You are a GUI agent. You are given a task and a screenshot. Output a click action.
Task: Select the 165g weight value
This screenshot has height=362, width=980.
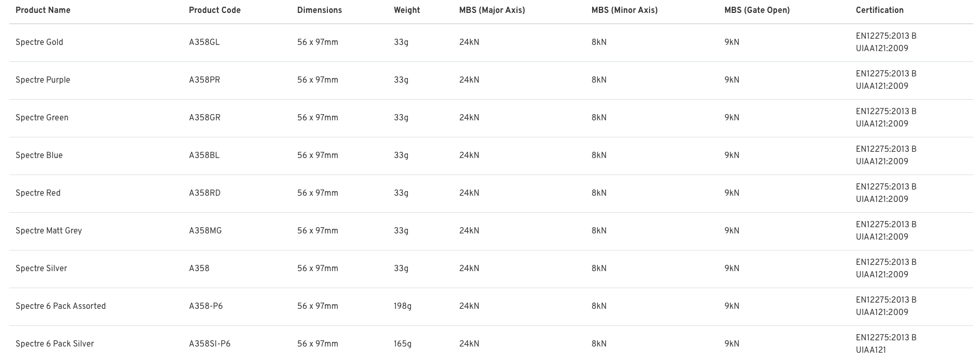coord(403,344)
